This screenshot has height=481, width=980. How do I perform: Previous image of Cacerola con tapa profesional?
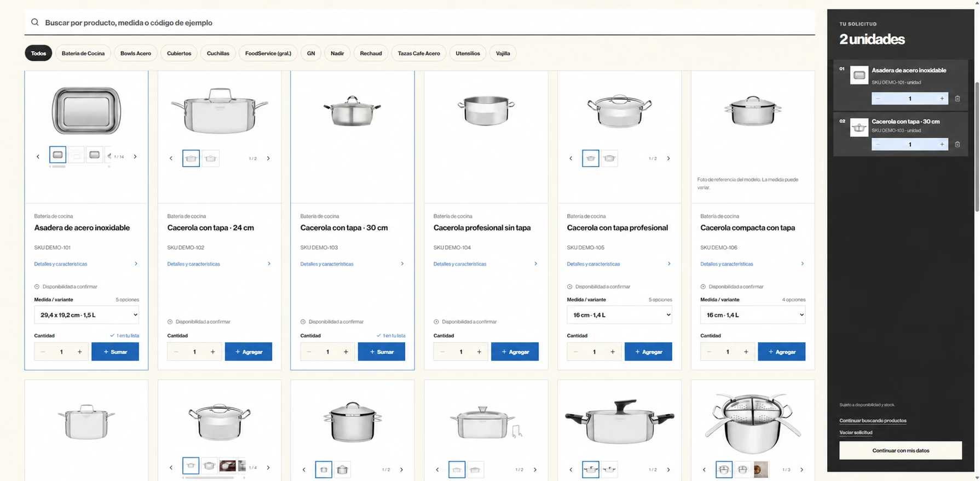[x=570, y=158]
